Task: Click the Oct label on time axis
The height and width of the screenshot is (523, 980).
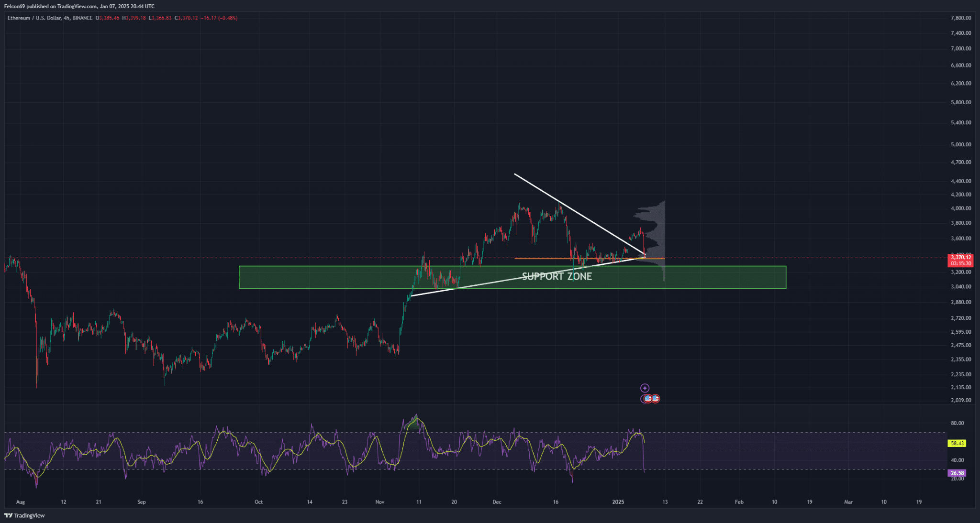Action: coord(258,502)
